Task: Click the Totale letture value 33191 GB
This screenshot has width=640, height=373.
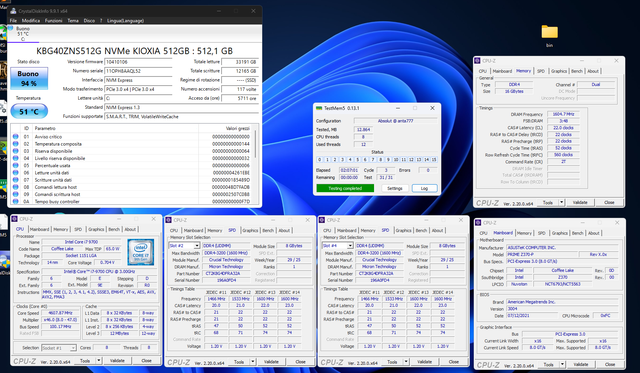Action: pyautogui.click(x=239, y=62)
